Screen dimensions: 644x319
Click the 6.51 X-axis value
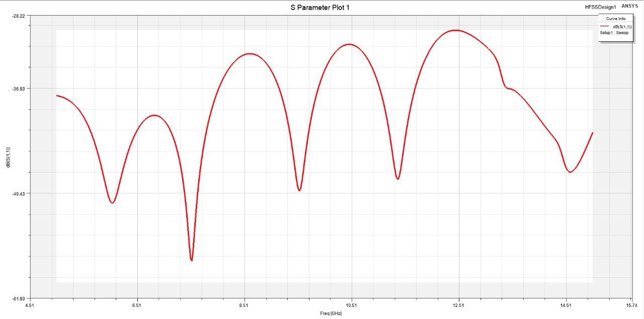click(x=136, y=305)
